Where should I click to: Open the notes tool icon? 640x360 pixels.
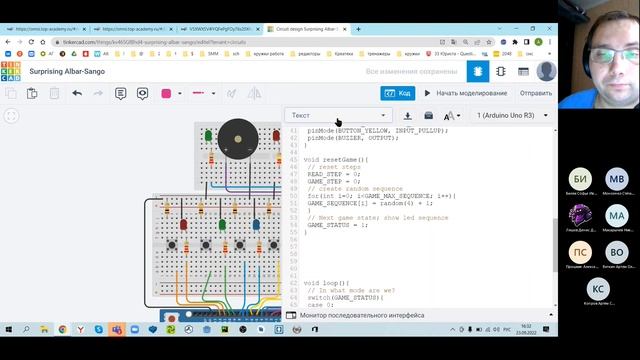pyautogui.click(x=120, y=93)
